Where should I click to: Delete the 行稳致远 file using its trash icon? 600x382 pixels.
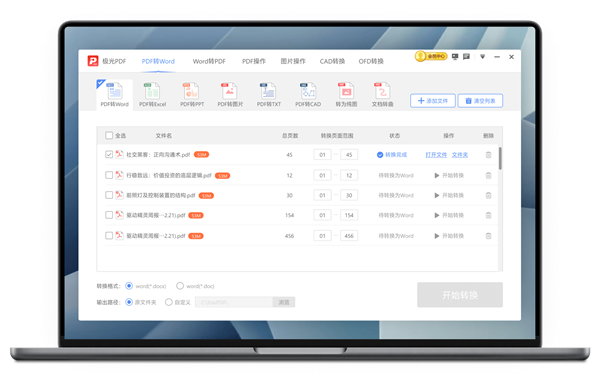pos(488,175)
